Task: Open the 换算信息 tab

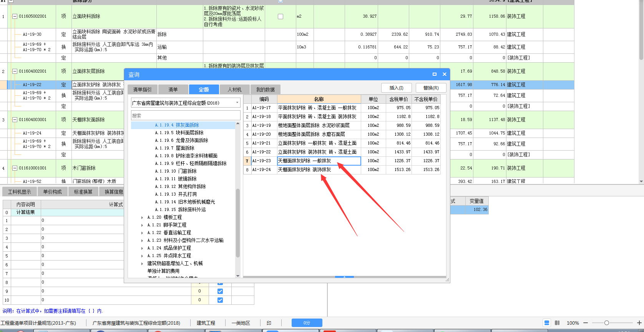Action: (112, 191)
